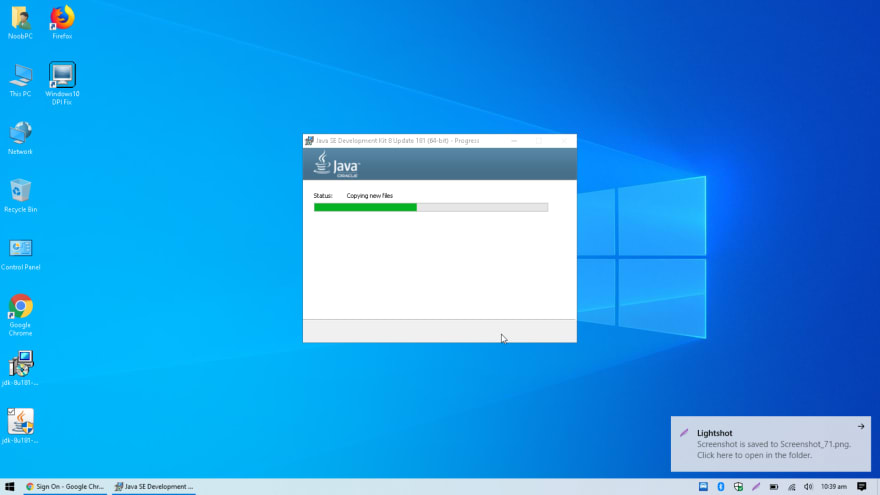This screenshot has height=495, width=880.
Task: Click the battery tray icon
Action: pyautogui.click(x=774, y=487)
